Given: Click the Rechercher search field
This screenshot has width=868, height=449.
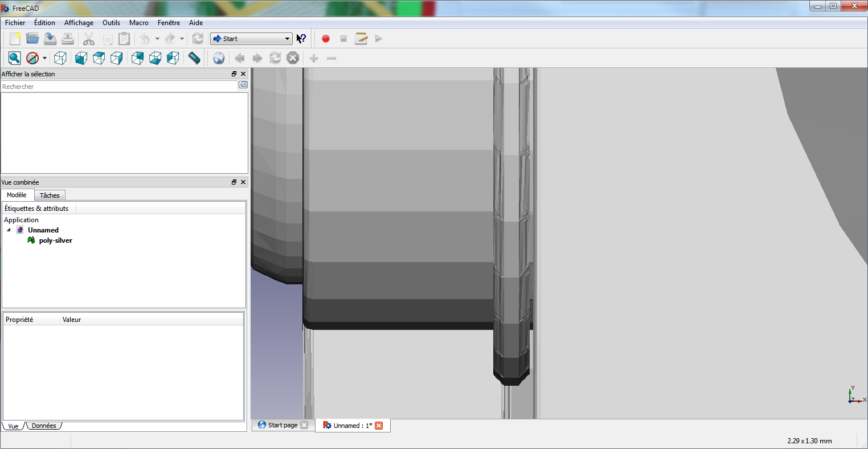Looking at the screenshot, I should point(119,87).
